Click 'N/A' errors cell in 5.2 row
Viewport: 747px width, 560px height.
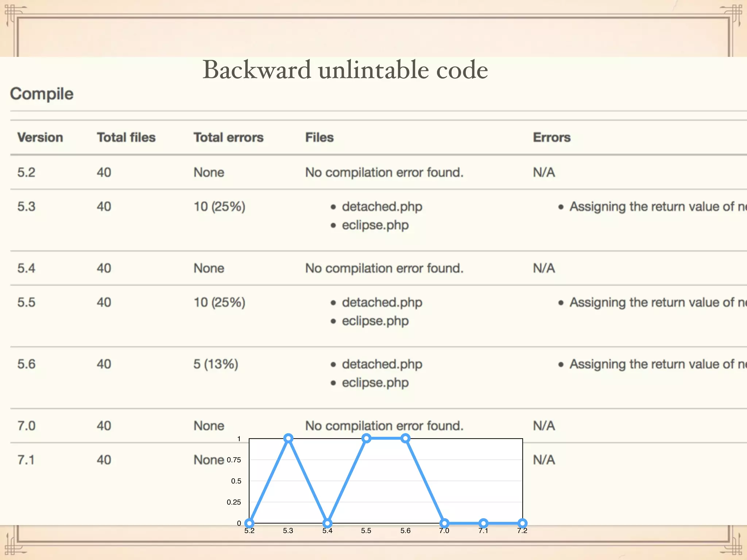tap(544, 172)
